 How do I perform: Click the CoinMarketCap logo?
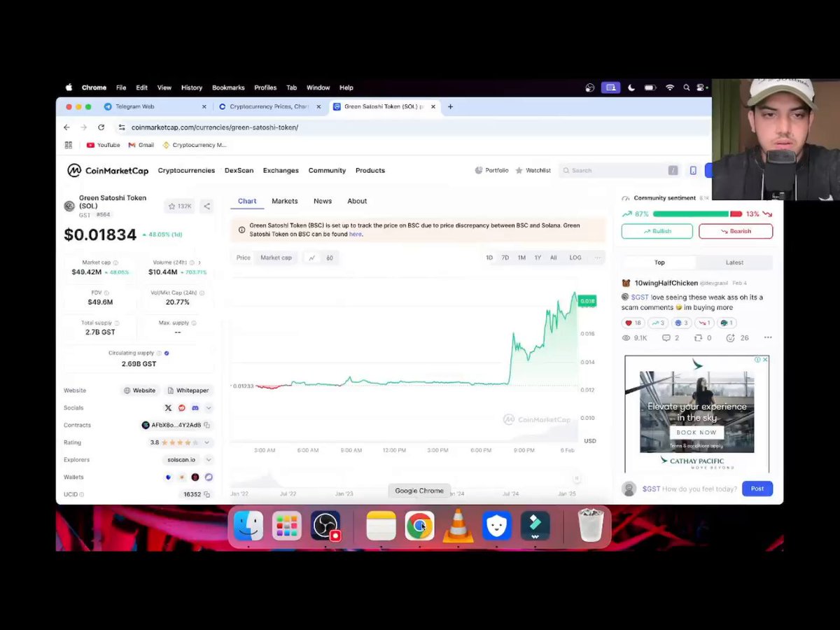point(108,170)
